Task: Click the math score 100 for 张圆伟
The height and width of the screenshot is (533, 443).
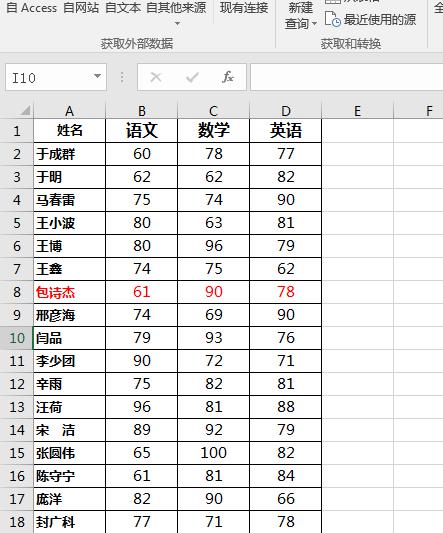Action: (x=214, y=453)
